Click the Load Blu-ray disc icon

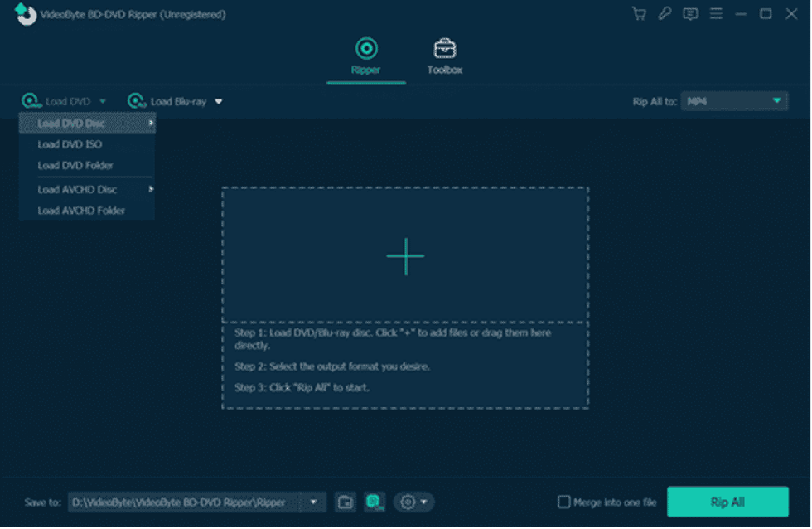click(136, 100)
